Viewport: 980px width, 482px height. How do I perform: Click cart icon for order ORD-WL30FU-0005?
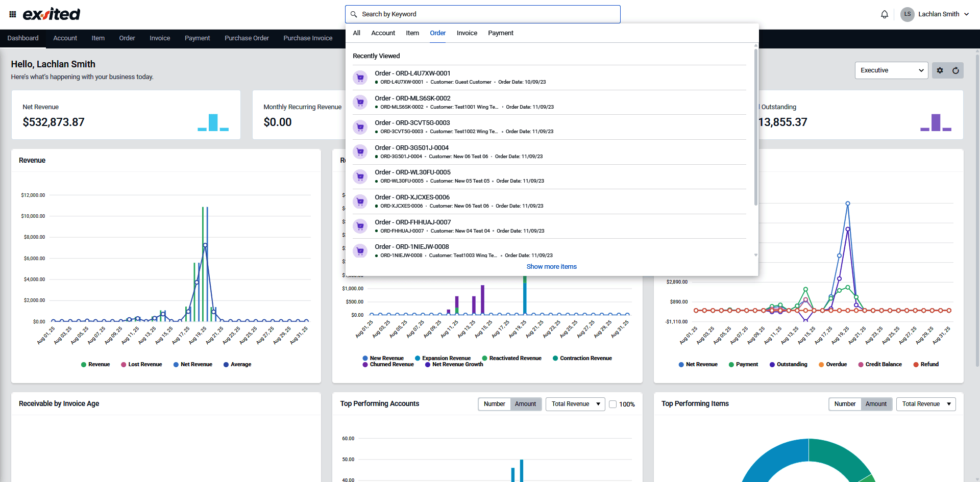pos(360,176)
